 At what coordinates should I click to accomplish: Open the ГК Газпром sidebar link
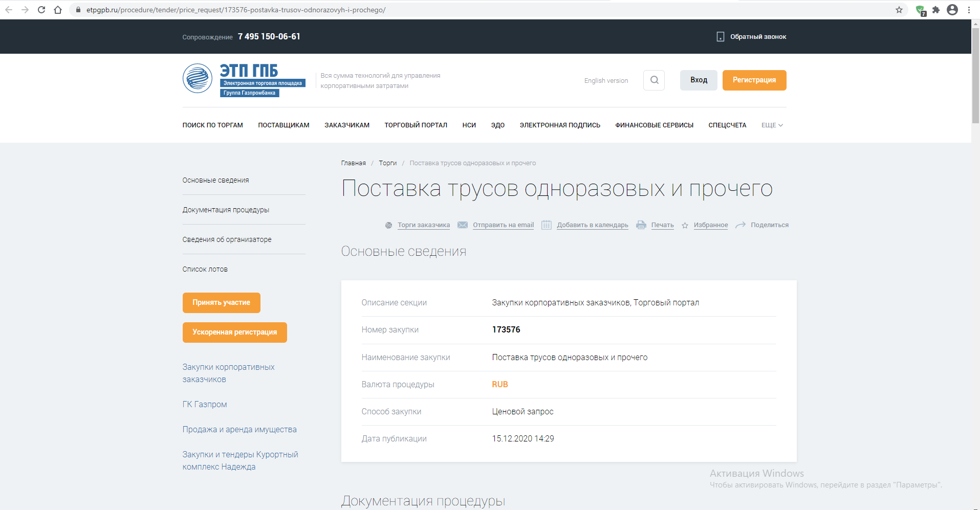point(205,405)
